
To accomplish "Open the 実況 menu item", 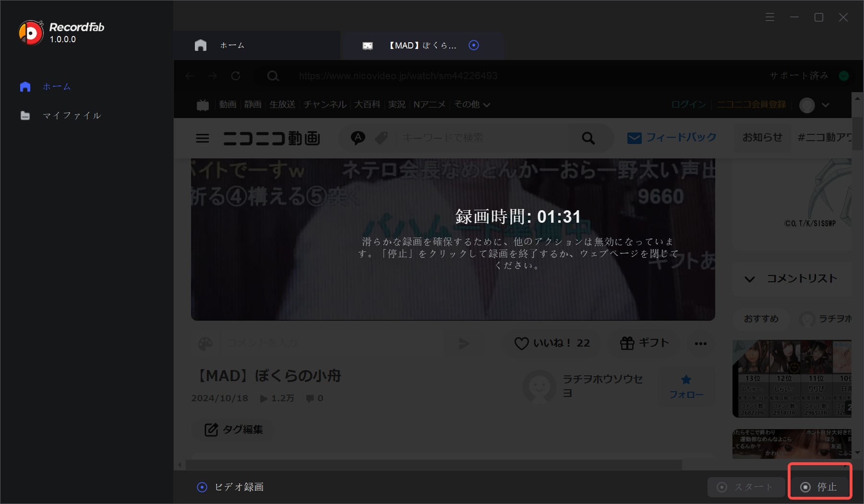I will 397,105.
